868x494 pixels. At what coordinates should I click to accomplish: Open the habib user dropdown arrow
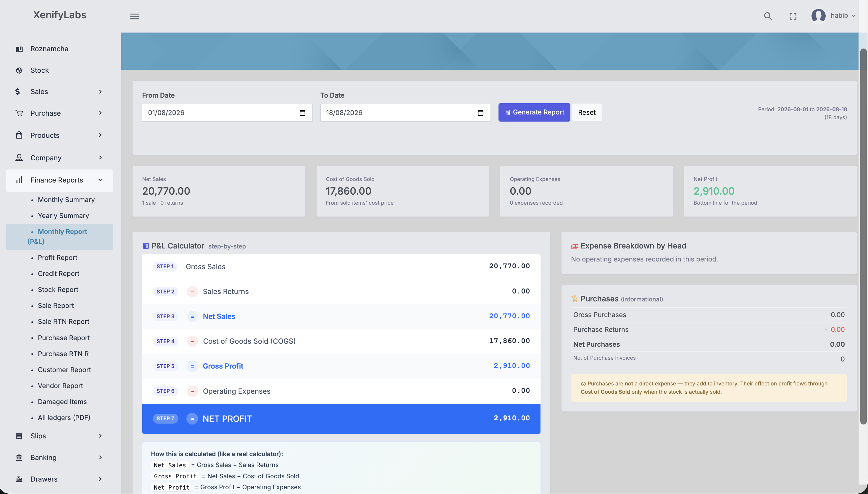click(853, 16)
